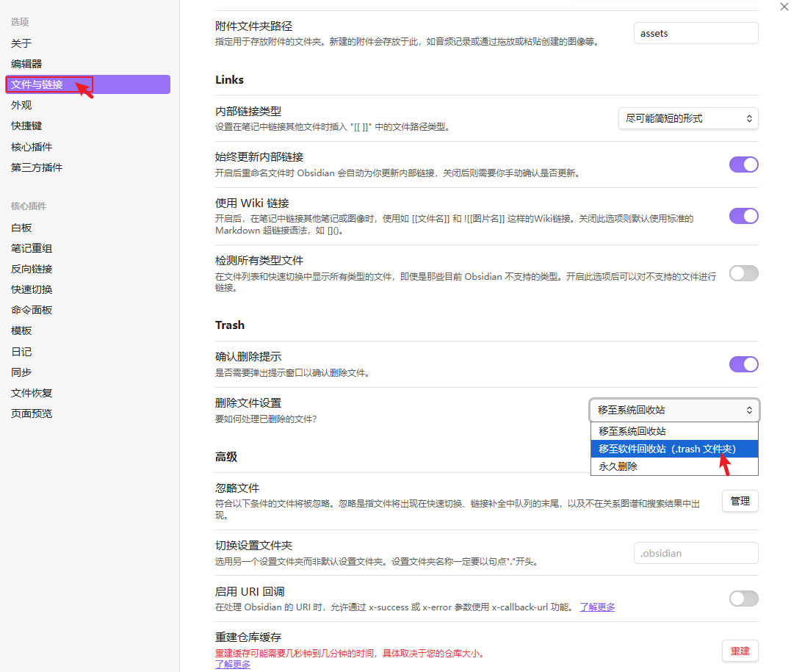Disable the 使用 Wiki 链接 toggle
This screenshot has height=672, width=791.
(743, 216)
